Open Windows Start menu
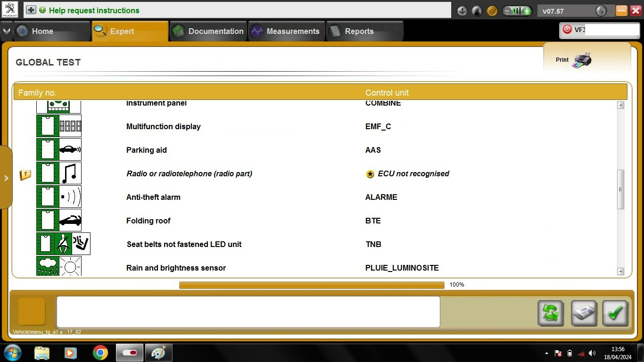Image resolution: width=644 pixels, height=362 pixels. (13, 353)
